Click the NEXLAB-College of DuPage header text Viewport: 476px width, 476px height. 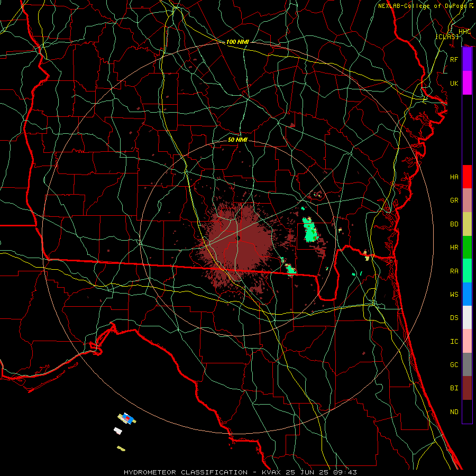(x=422, y=6)
